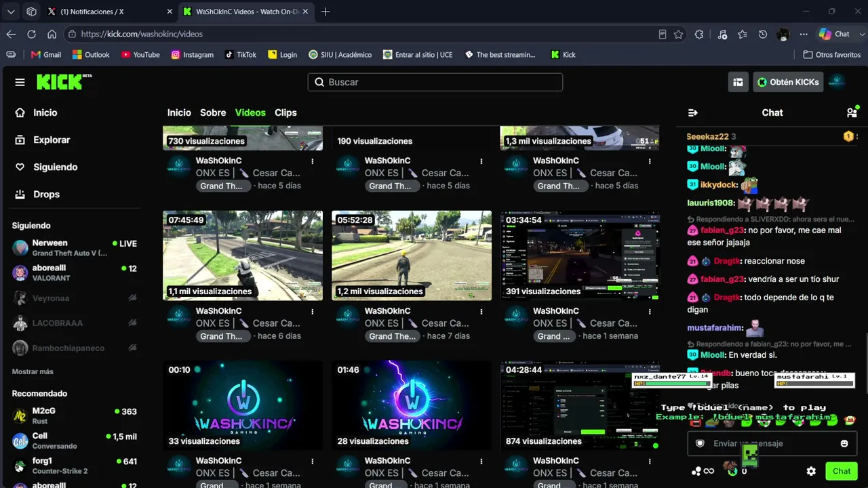Click the WaShOkInC channel avatar under 07:45:49 video
This screenshot has width=868, height=488.
coord(179,317)
